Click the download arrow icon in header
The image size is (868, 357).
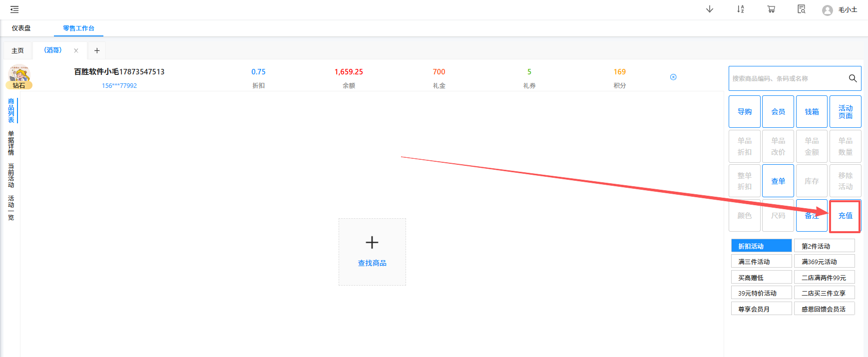coord(709,9)
